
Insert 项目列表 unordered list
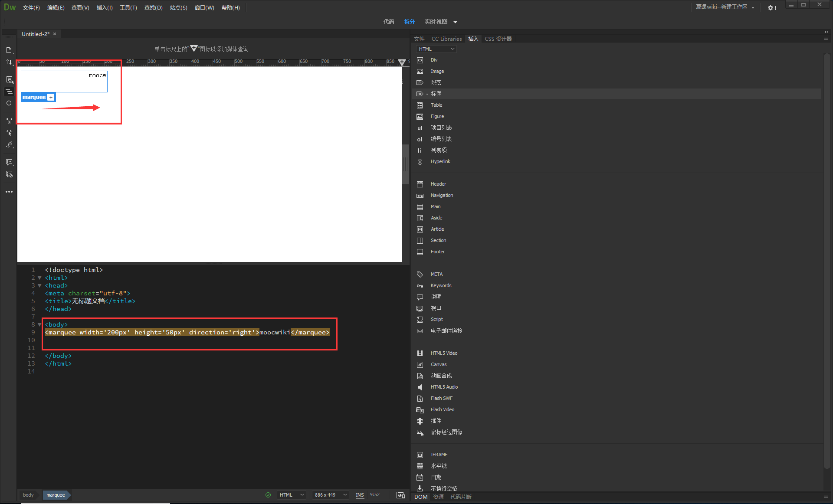pyautogui.click(x=441, y=128)
